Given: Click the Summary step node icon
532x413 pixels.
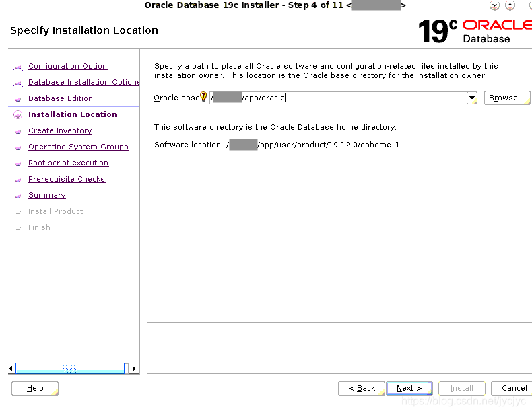Looking at the screenshot, I should click(x=18, y=196).
